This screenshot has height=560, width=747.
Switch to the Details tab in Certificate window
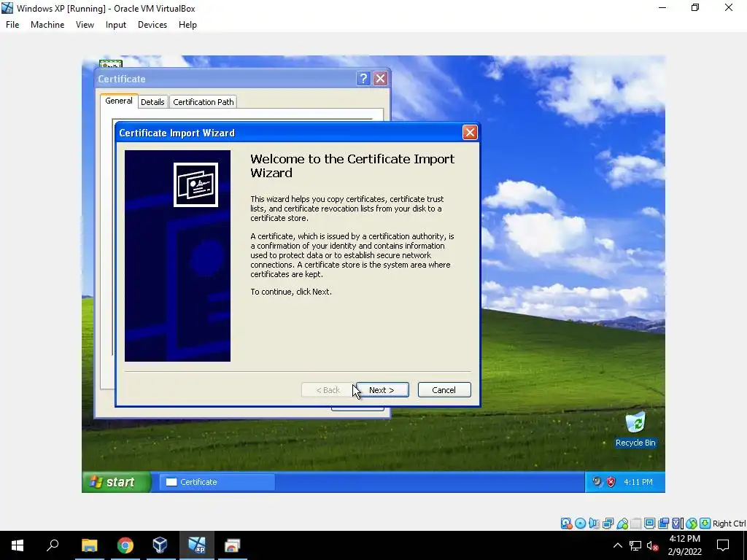pos(152,102)
